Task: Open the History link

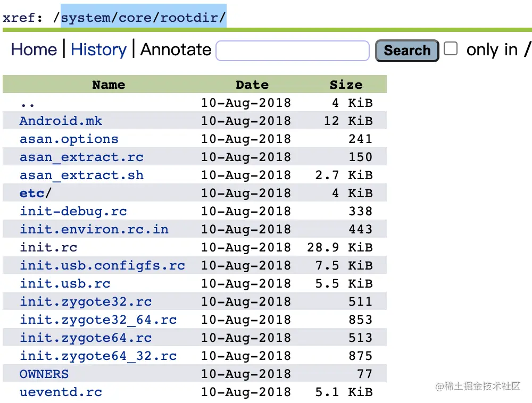Action: click(x=99, y=50)
